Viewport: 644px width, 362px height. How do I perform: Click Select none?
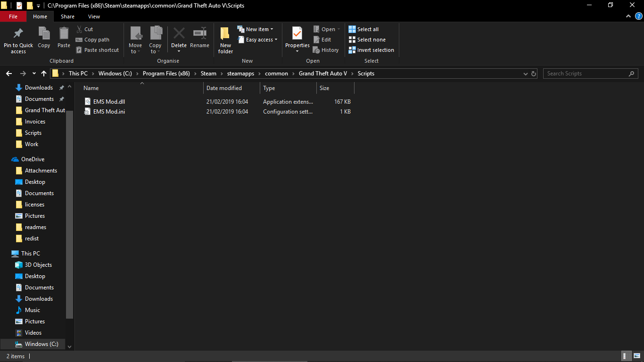(367, 40)
